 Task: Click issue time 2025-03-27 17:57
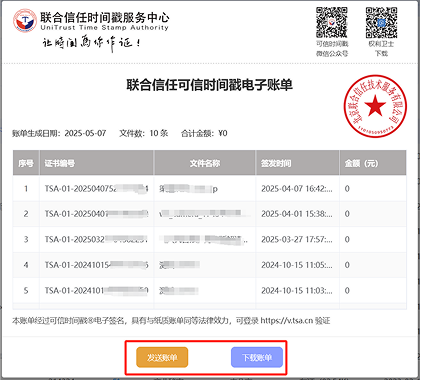(297, 239)
